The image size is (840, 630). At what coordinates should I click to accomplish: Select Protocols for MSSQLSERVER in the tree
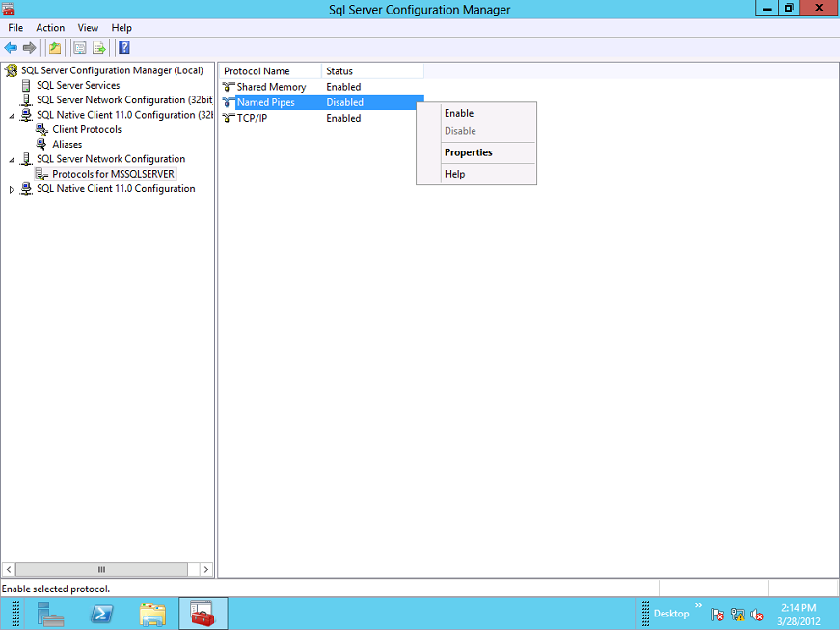[x=113, y=174]
